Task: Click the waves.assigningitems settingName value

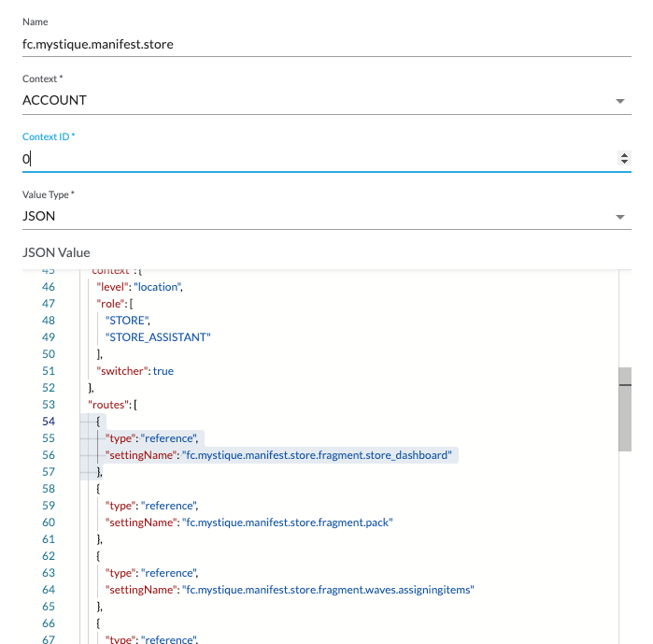Action: pyautogui.click(x=329, y=590)
